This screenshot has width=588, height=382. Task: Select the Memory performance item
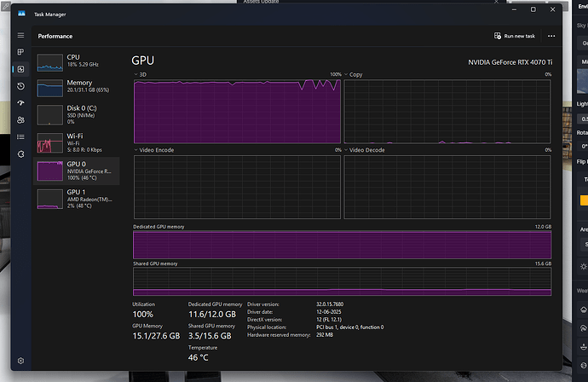click(77, 88)
